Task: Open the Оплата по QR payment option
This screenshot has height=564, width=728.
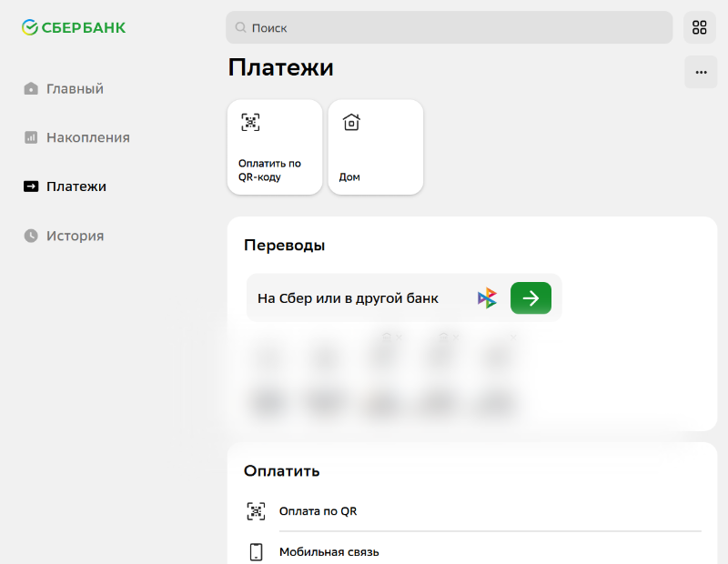Action: [x=318, y=511]
